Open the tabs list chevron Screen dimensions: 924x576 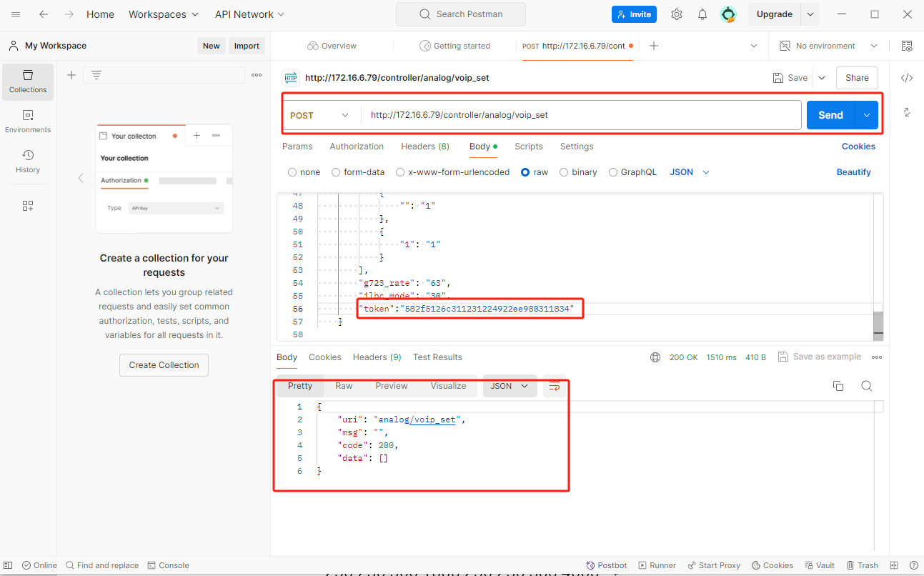click(x=754, y=46)
